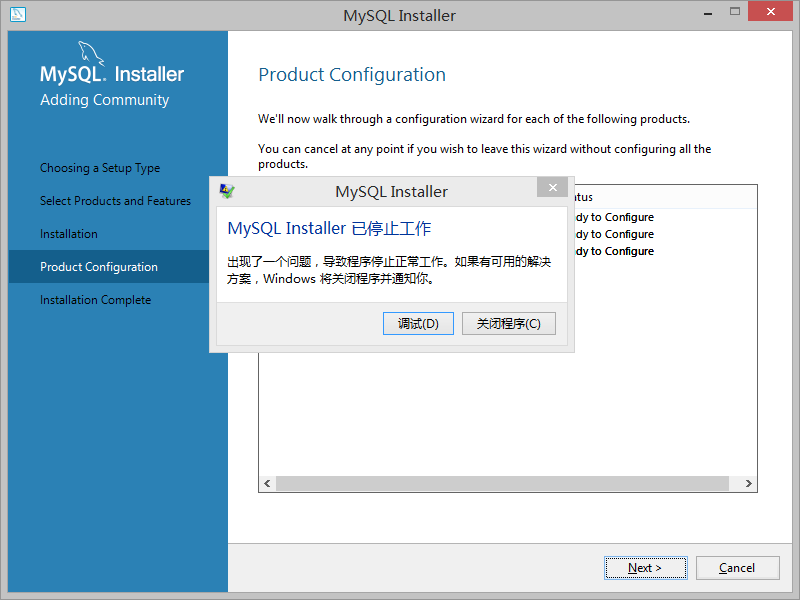This screenshot has height=600, width=800.
Task: Click the 调试(D) debug button
Action: point(418,323)
